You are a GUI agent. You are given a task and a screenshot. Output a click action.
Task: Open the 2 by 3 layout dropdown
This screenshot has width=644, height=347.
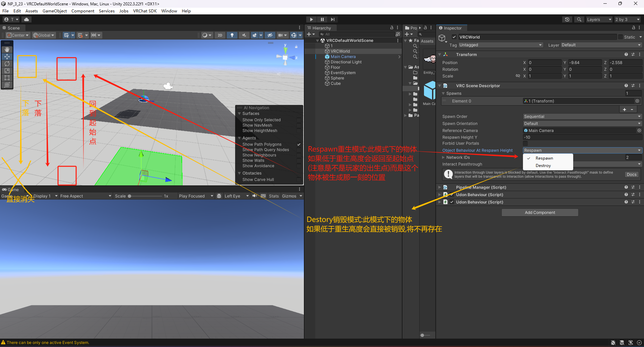628,19
